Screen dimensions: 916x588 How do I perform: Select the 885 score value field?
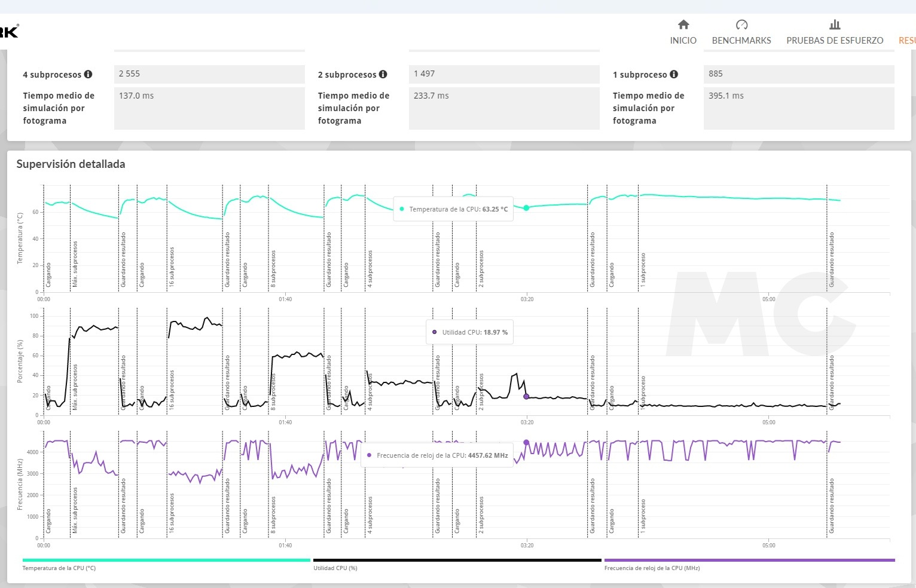[799, 74]
